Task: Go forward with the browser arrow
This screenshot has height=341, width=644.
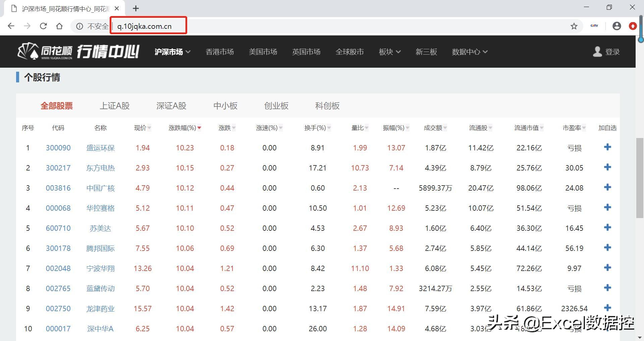Action: [x=27, y=26]
